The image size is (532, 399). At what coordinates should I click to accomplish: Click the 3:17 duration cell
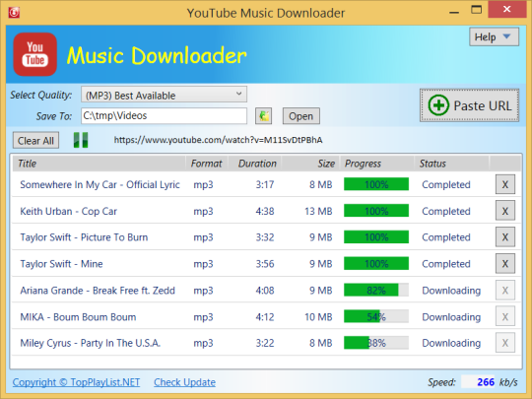[265, 184]
